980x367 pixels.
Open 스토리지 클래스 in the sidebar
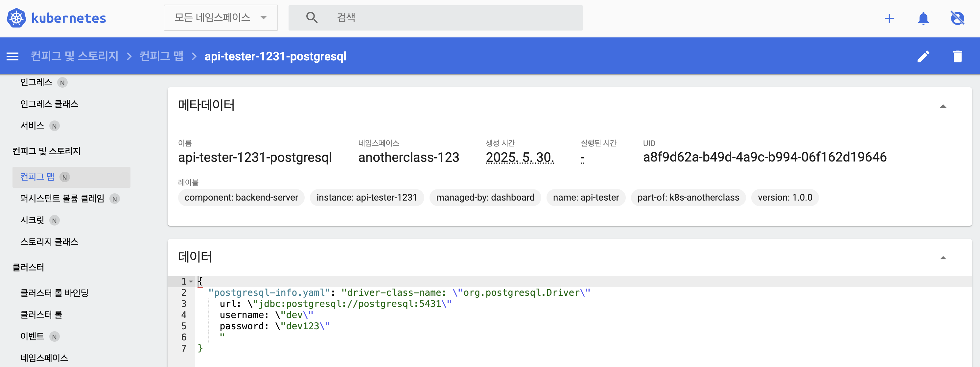[49, 242]
